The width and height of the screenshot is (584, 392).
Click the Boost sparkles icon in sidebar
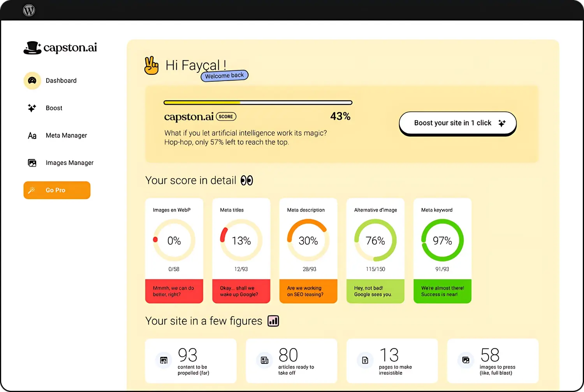tap(32, 108)
